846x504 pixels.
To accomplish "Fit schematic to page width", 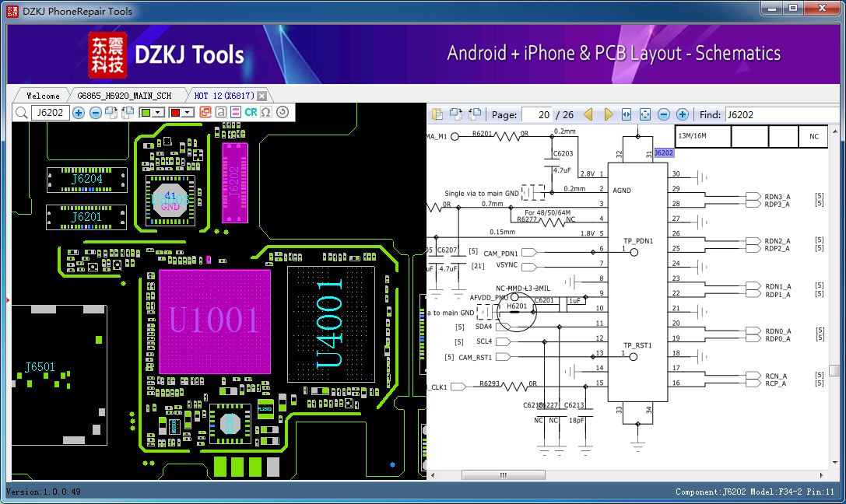I will [627, 114].
